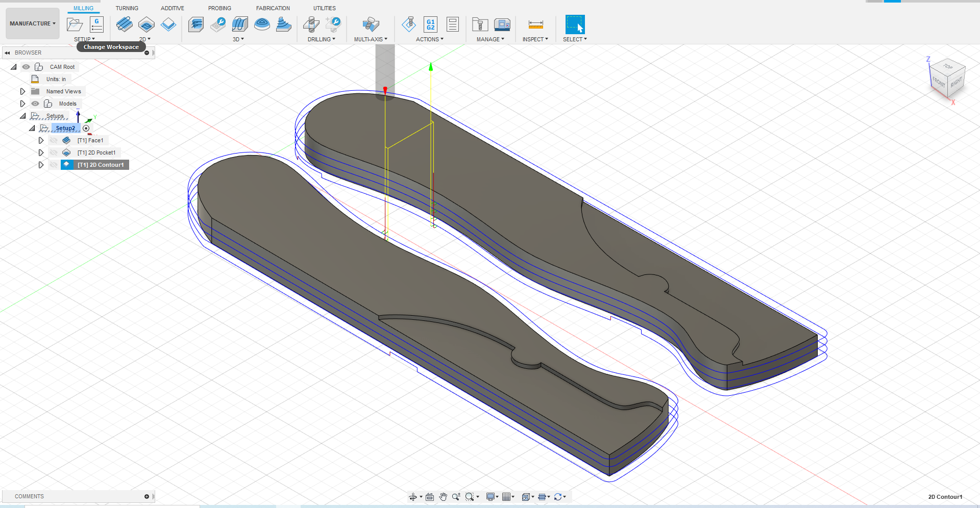Click the New Setup folder icon
The height and width of the screenshot is (508, 980).
click(x=75, y=24)
